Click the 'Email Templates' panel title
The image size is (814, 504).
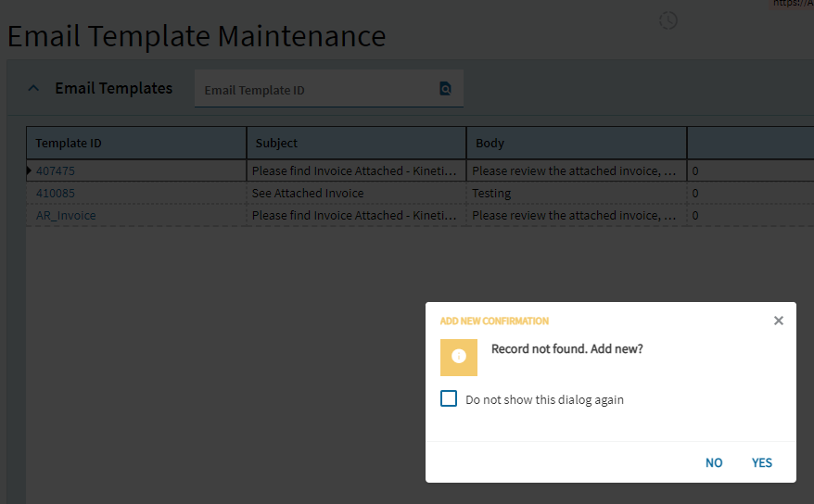pos(114,89)
